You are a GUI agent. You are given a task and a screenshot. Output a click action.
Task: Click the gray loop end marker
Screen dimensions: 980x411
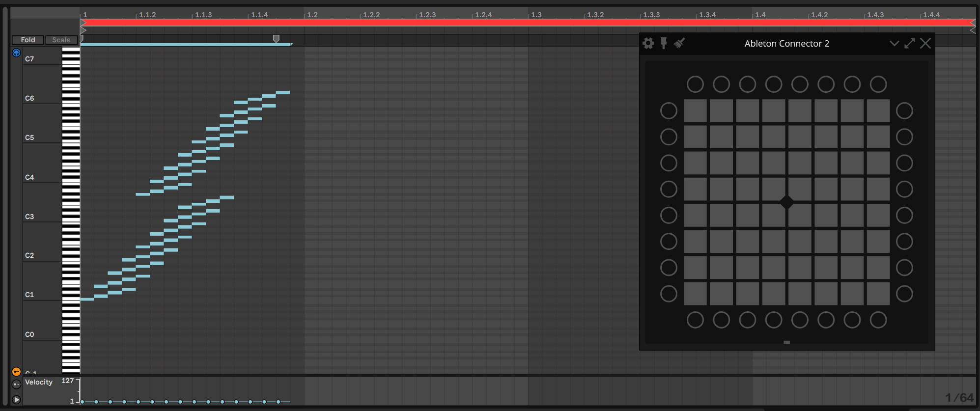(276, 38)
